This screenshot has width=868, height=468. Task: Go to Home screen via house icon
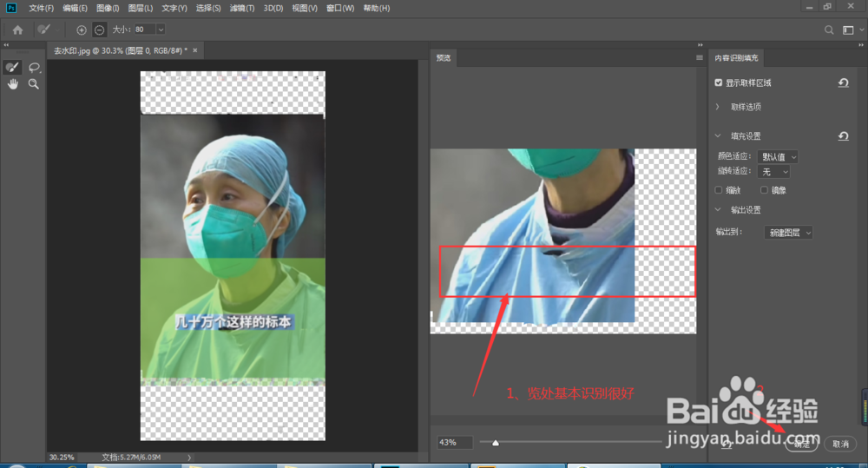(17, 30)
